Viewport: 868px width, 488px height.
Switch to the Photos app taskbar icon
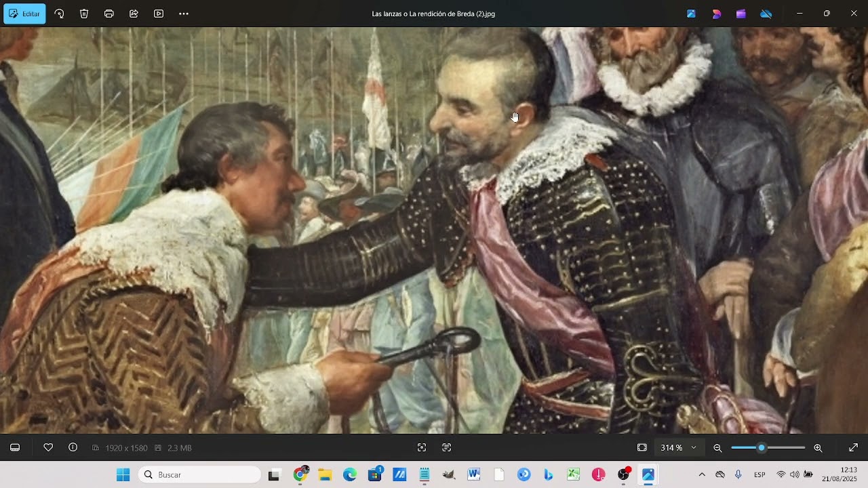pyautogui.click(x=648, y=474)
